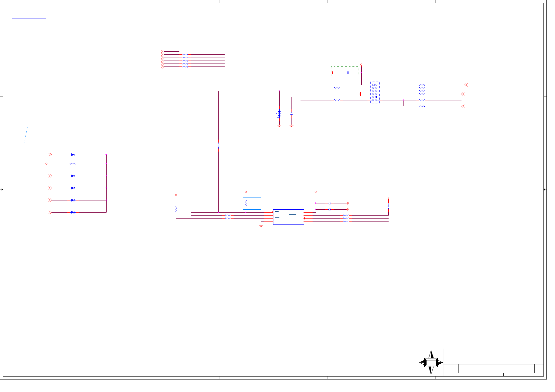This screenshot has height=392, width=555.
Task: Select the large blue IC rectangle symbol
Action: 289,217
